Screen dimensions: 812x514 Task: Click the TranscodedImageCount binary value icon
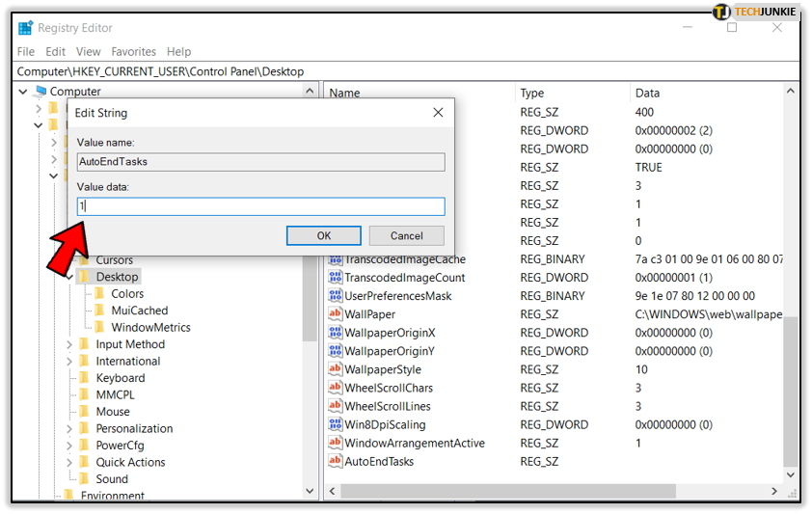[x=335, y=278]
